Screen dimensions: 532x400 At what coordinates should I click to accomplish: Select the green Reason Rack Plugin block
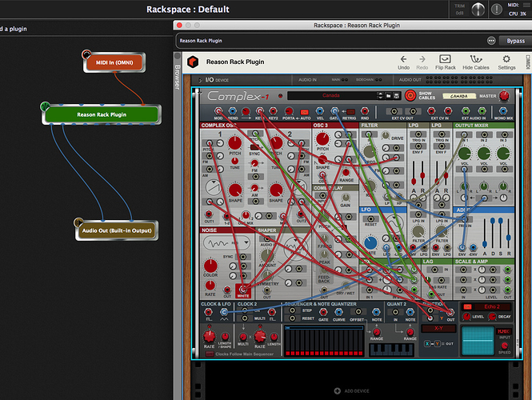(x=102, y=114)
